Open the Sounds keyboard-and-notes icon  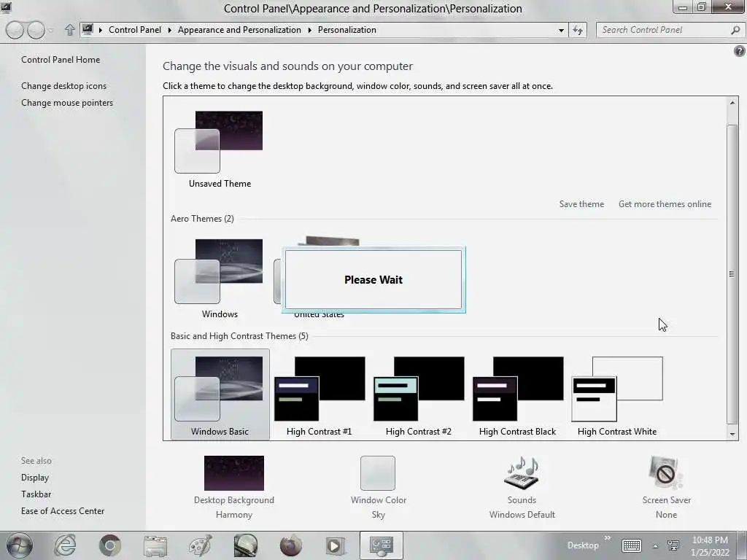click(522, 472)
